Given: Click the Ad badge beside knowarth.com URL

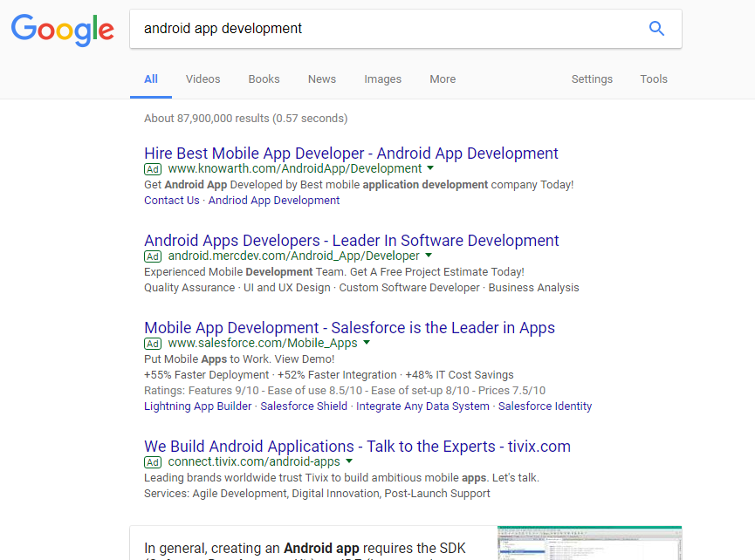Looking at the screenshot, I should click(x=153, y=169).
